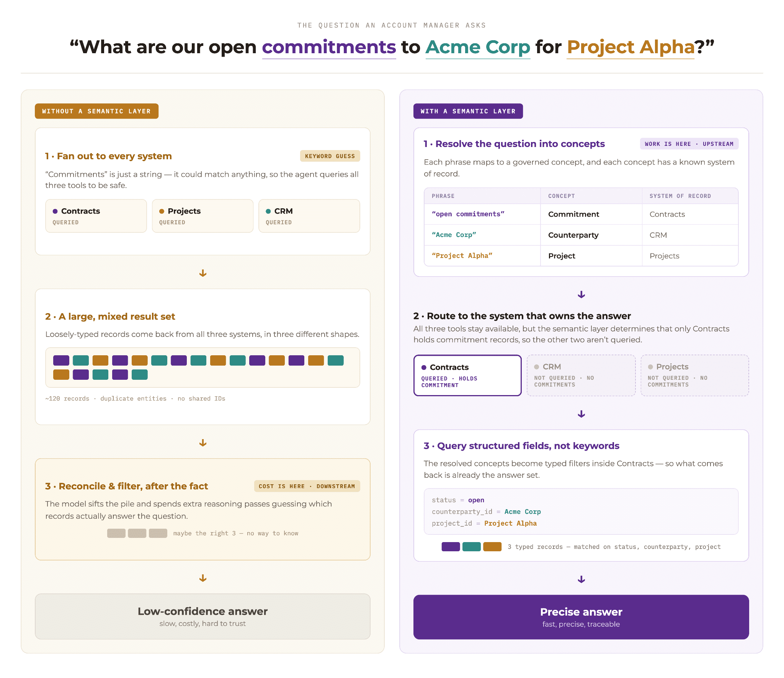The image size is (784, 678).
Task: Select the Contracts card that holds commitment
Action: coord(467,375)
